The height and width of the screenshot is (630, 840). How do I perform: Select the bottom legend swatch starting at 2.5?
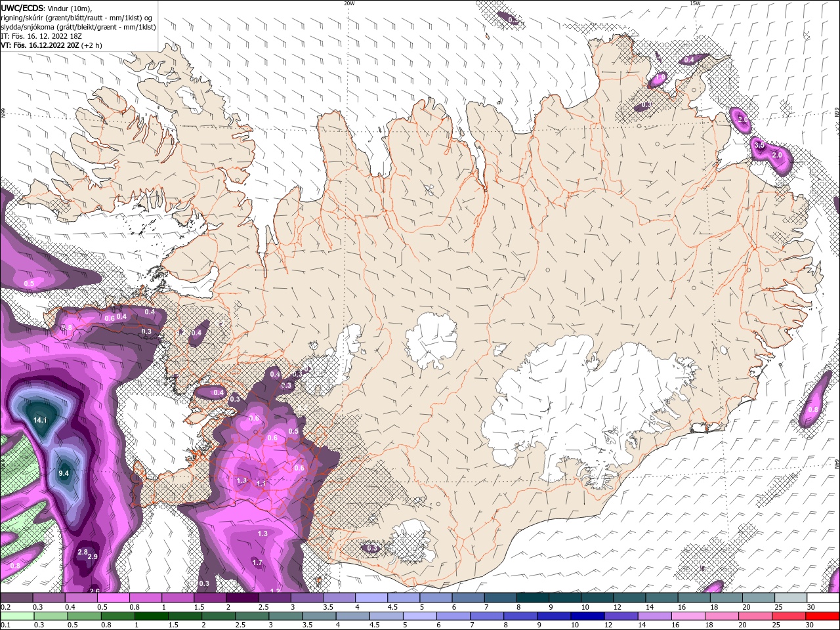[251, 616]
